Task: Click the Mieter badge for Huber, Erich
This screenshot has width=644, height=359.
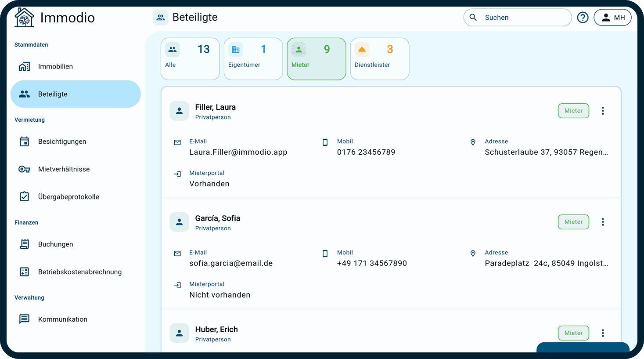Action: pos(573,333)
